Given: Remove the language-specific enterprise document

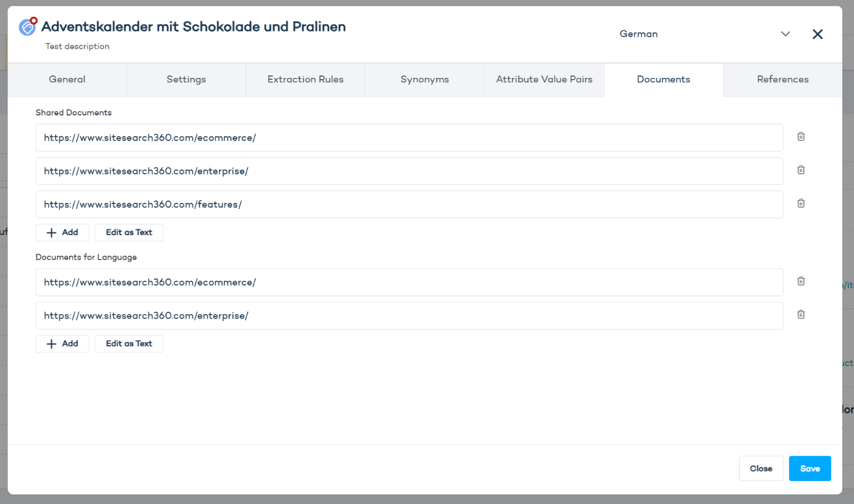Looking at the screenshot, I should [801, 315].
